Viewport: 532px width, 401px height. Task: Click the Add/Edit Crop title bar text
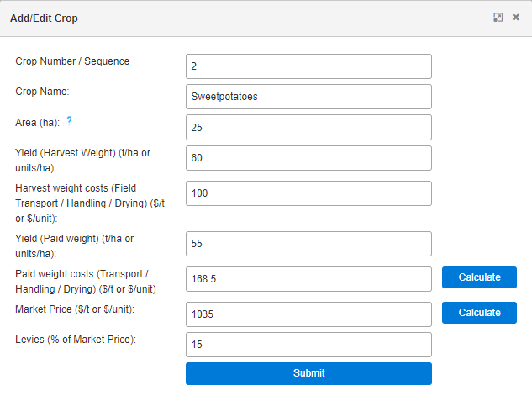(x=44, y=18)
